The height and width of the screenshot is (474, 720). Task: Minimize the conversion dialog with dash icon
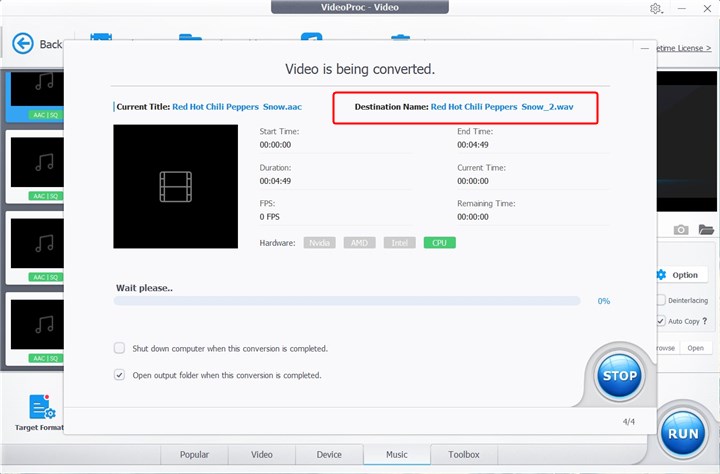point(645,48)
